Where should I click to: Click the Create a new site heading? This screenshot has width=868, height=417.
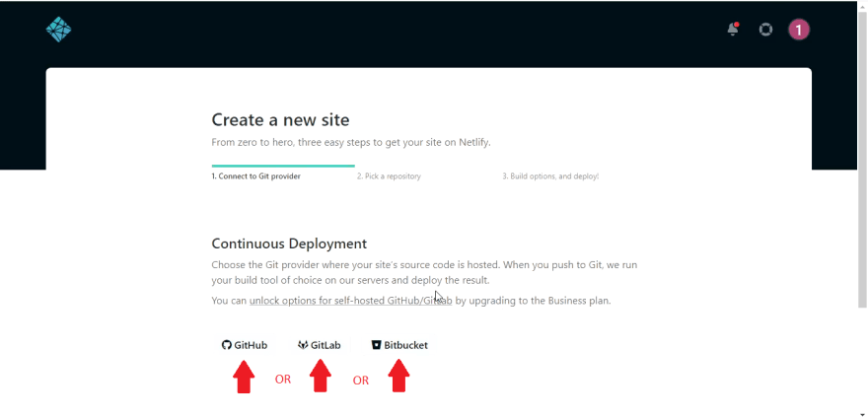click(x=281, y=120)
